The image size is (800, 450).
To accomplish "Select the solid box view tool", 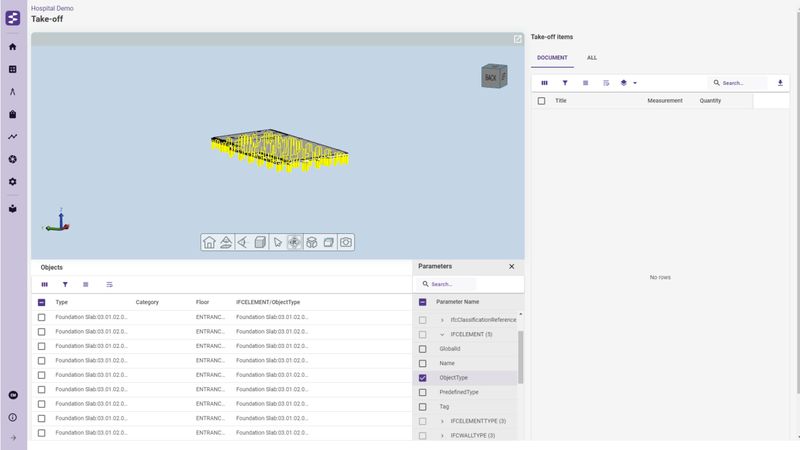I will [260, 242].
